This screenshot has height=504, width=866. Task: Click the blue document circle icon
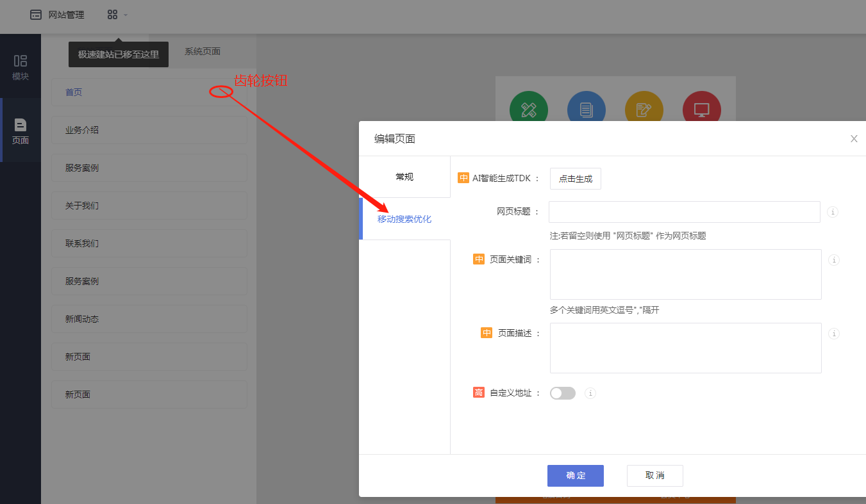(587, 107)
